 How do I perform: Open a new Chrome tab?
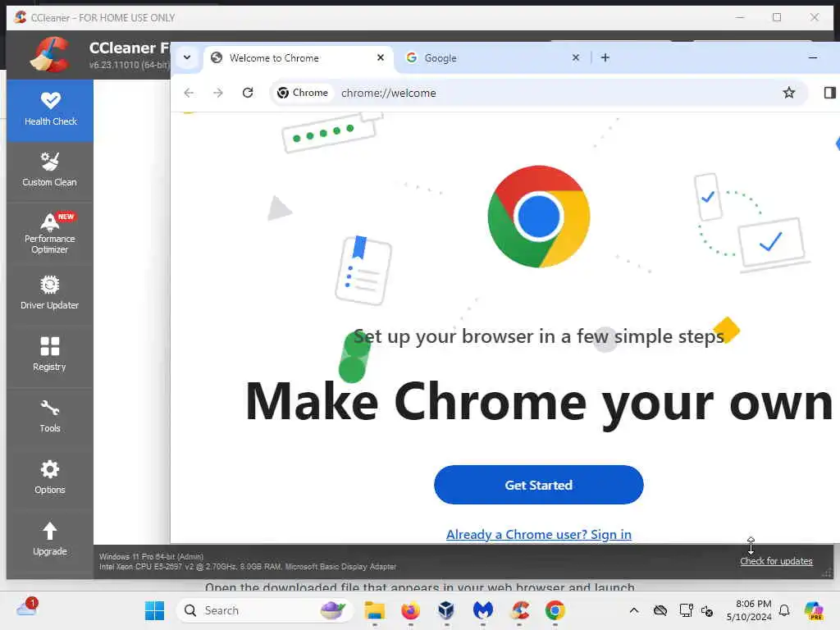pyautogui.click(x=605, y=57)
